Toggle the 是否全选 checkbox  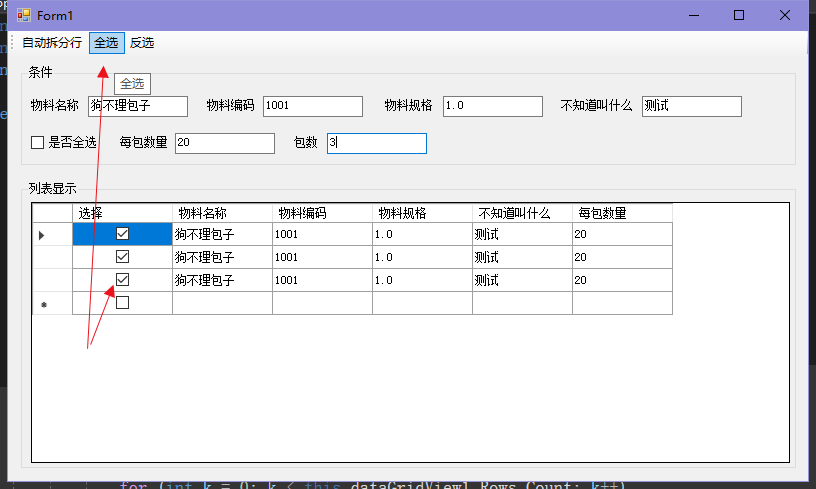37,143
